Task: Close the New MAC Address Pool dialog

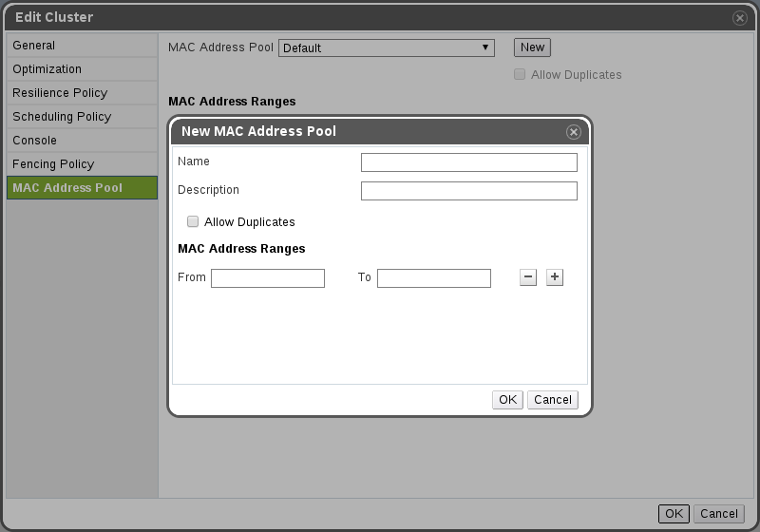Action: 573,132
